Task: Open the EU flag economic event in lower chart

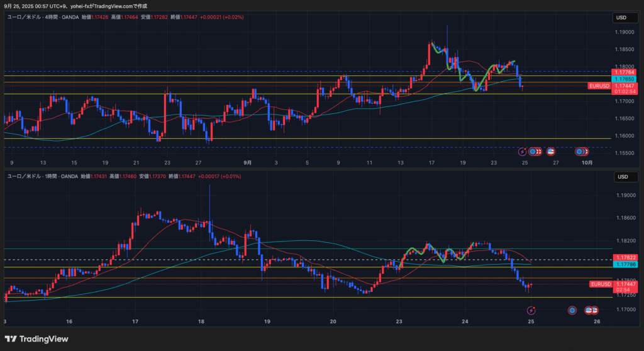Action: (x=572, y=310)
